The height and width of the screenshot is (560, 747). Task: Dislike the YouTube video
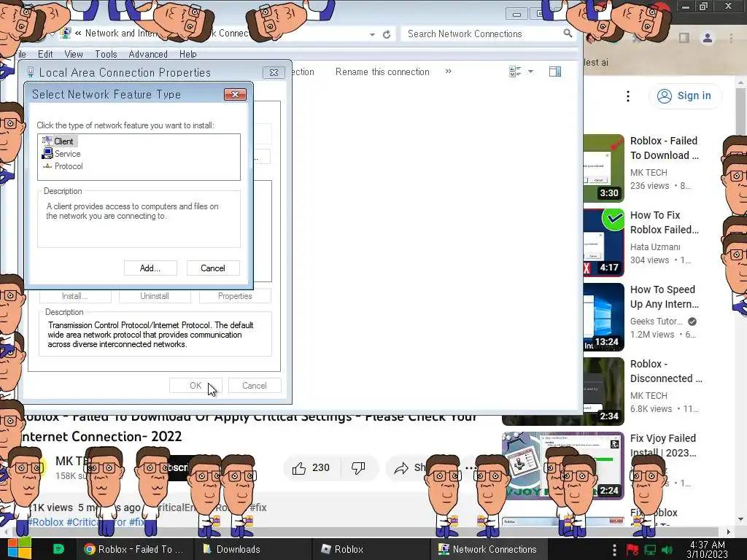(358, 468)
